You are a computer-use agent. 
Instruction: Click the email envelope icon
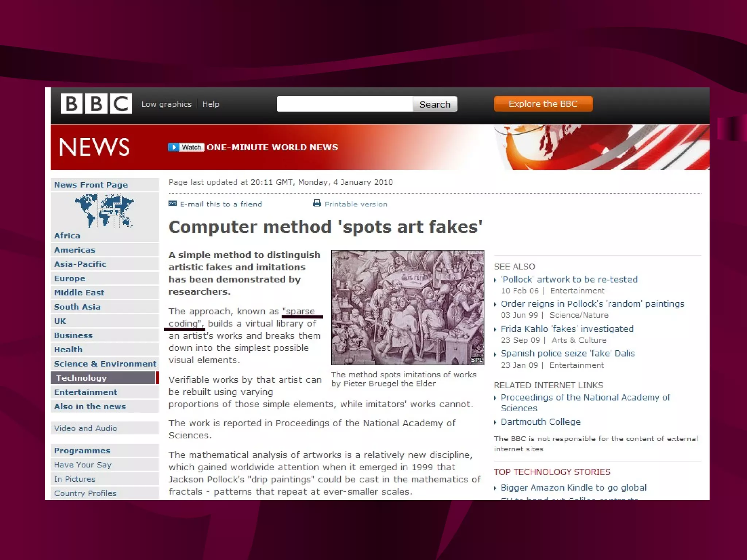[x=173, y=203]
